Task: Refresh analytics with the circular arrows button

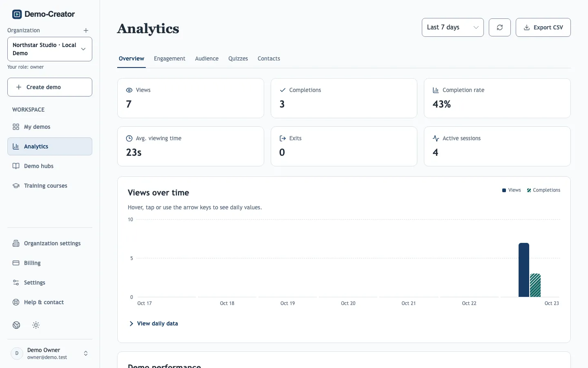Action: 500,27
